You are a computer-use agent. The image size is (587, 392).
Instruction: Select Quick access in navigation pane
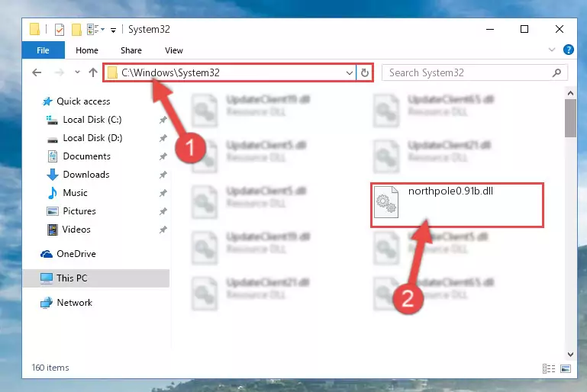click(x=83, y=101)
